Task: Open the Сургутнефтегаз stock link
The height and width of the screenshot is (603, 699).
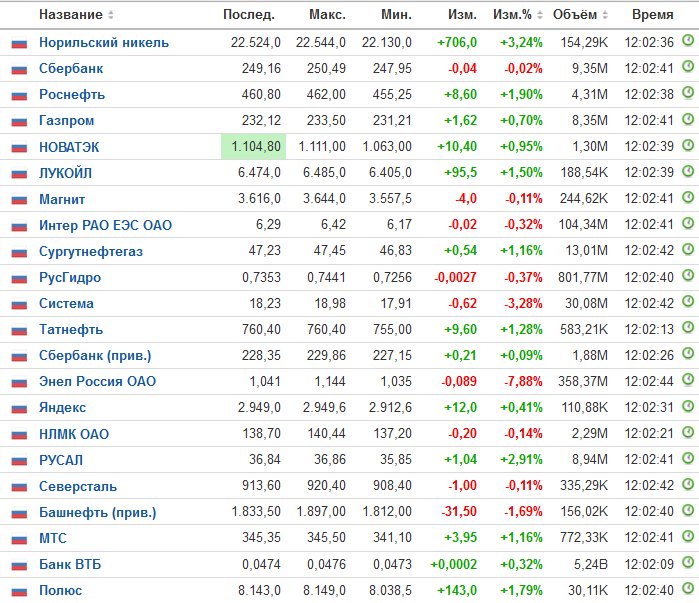Action: (91, 251)
